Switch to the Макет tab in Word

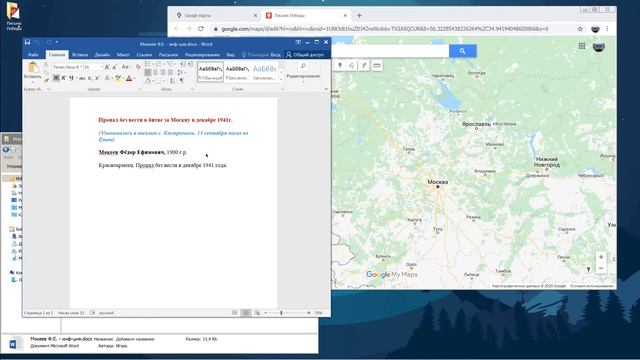point(123,55)
